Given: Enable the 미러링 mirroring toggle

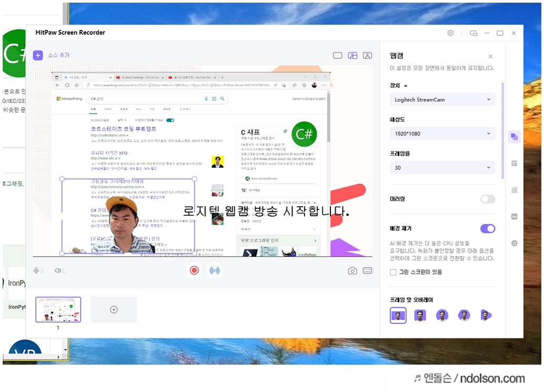Looking at the screenshot, I should click(x=488, y=199).
